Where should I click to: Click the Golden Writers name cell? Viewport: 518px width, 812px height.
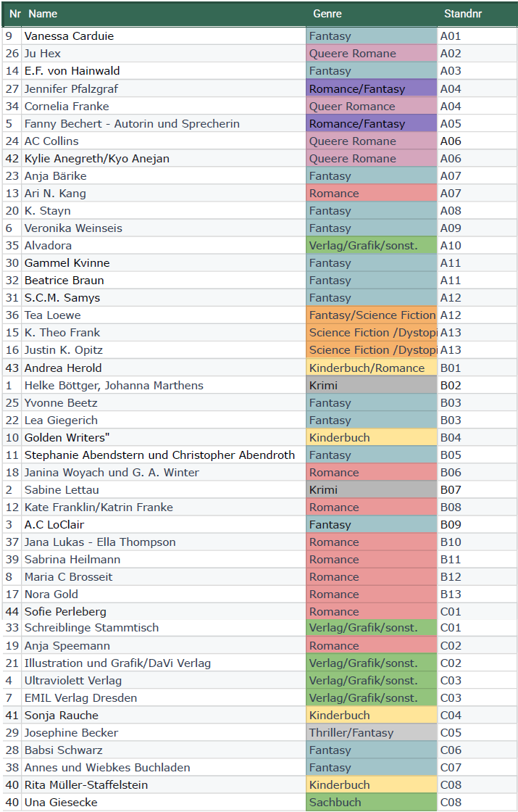click(x=164, y=438)
